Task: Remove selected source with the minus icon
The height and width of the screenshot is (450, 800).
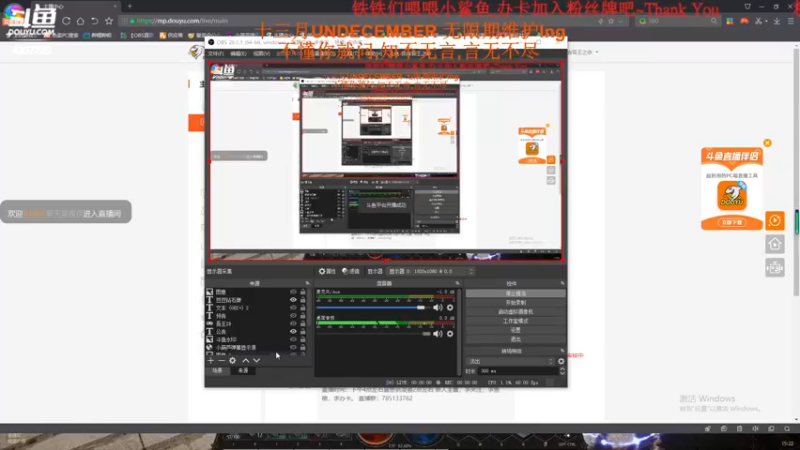Action: point(221,360)
